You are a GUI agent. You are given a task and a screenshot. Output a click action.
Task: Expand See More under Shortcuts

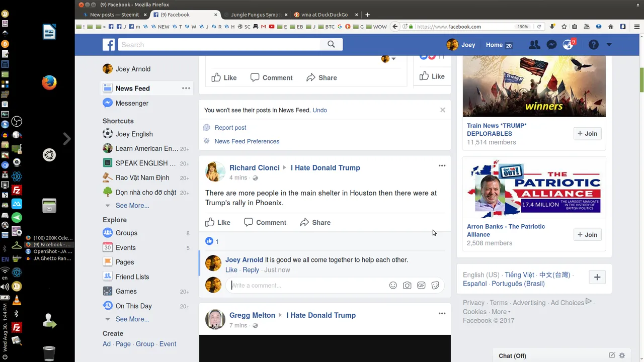coord(132,206)
